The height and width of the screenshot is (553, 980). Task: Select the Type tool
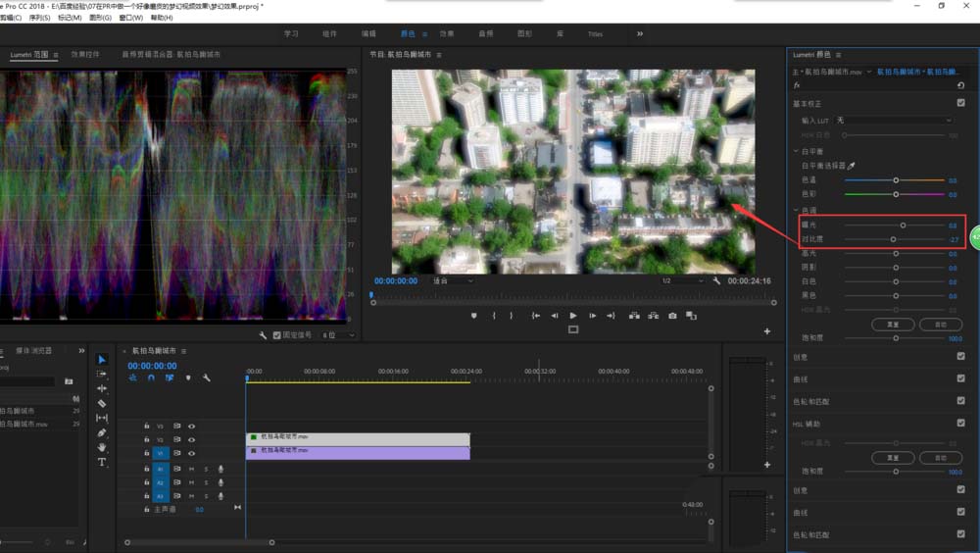click(x=102, y=462)
